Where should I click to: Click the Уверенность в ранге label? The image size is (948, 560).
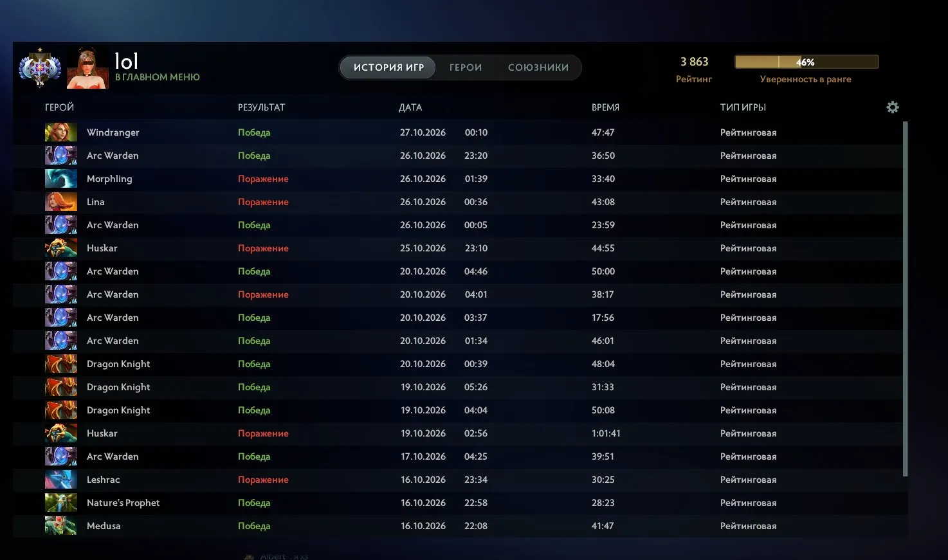click(805, 79)
